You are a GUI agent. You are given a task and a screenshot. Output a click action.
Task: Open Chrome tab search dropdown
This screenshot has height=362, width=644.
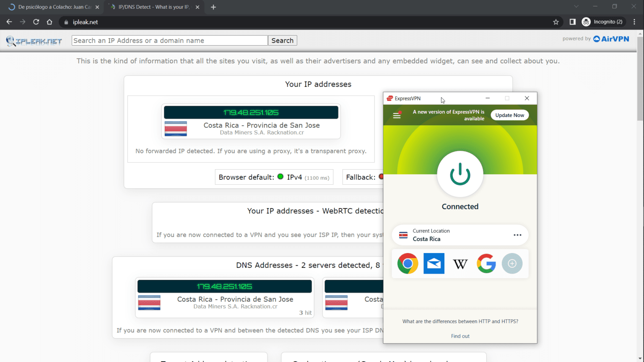576,7
